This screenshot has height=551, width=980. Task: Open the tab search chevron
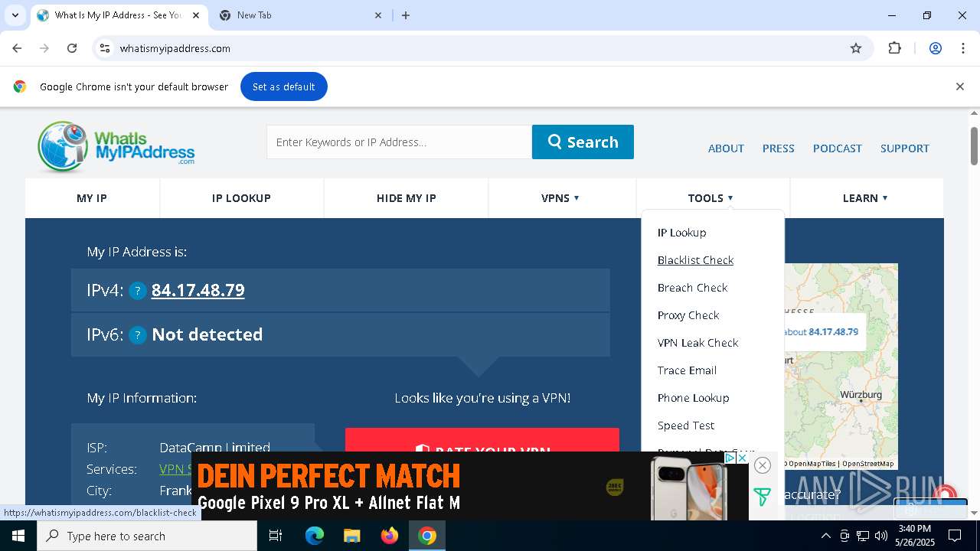pyautogui.click(x=15, y=15)
